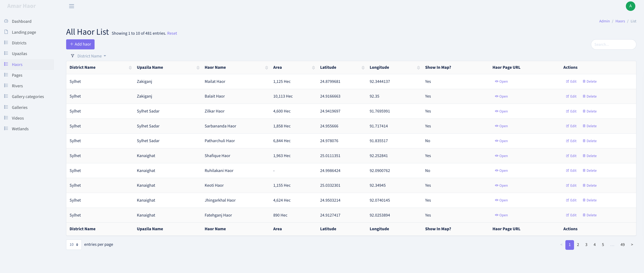Viewport: 644px width, 273px height.
Task: Open the Zilkar Haor page URL
Action: pos(501,111)
